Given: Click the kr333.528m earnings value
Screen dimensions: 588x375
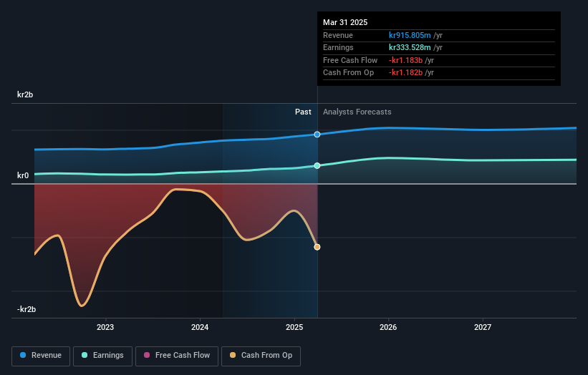Looking at the screenshot, I should click(410, 47).
